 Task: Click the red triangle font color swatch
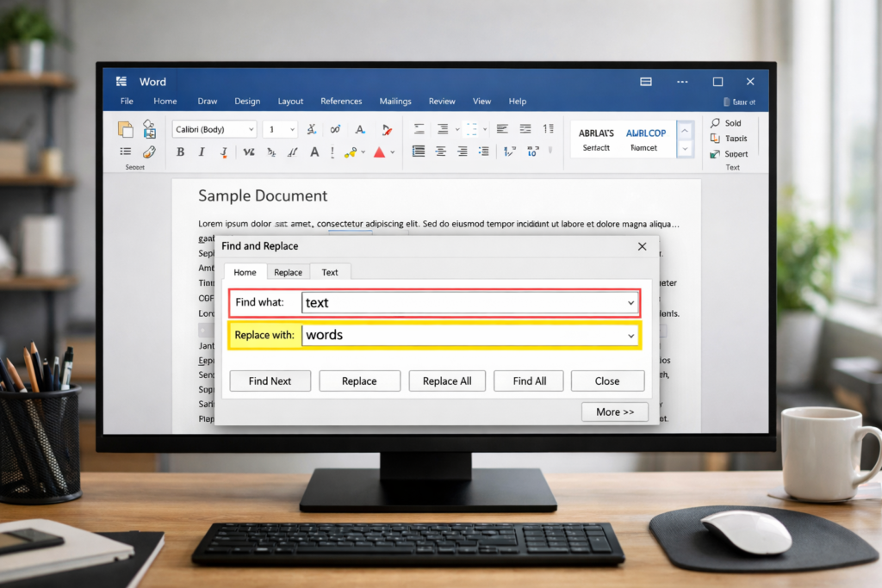379,152
